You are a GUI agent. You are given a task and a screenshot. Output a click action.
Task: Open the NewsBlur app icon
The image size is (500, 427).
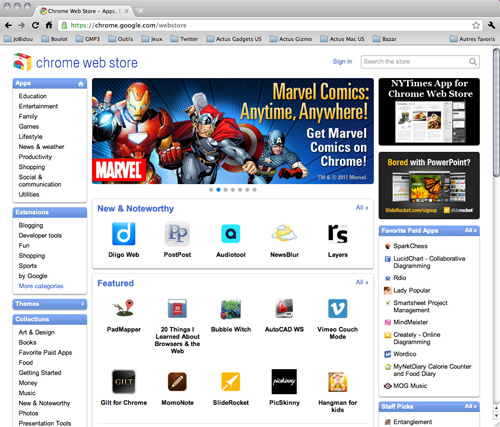tap(284, 233)
